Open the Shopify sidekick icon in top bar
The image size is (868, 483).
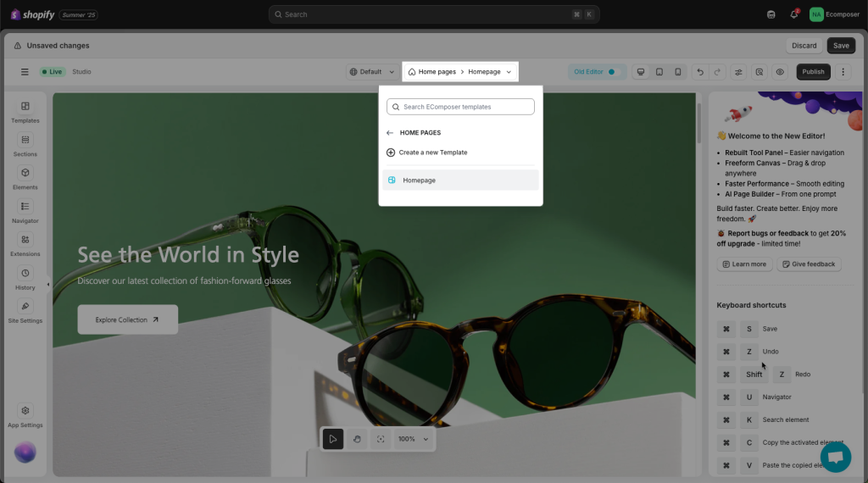(x=771, y=14)
